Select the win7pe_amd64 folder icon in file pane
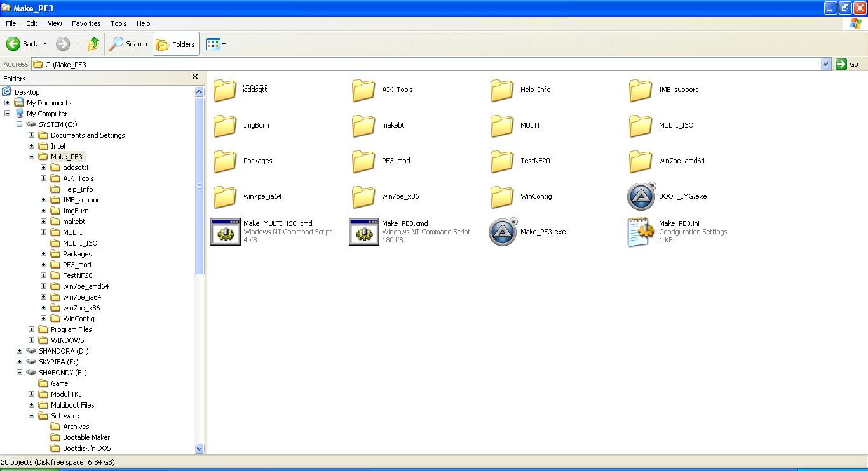868x471 pixels. (x=641, y=161)
